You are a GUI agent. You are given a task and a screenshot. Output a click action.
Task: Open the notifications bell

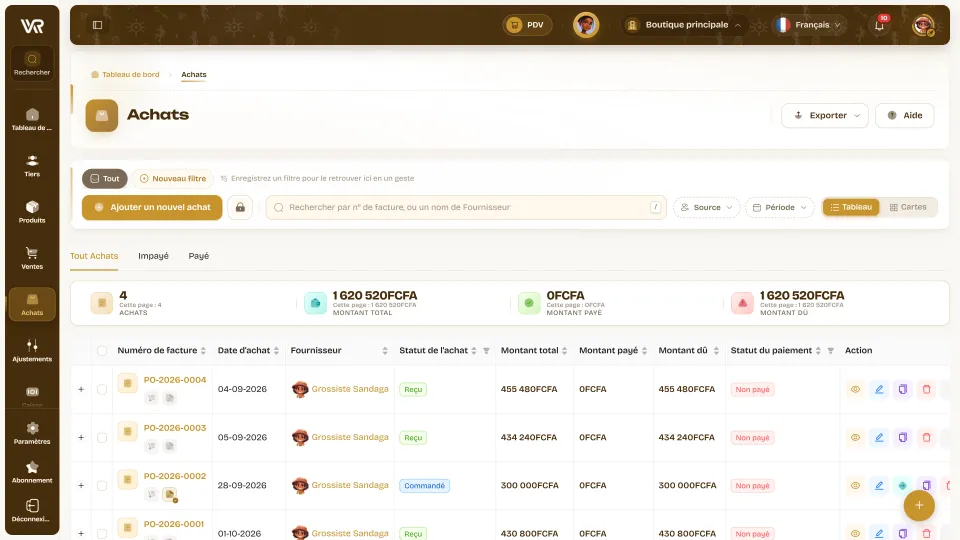pos(879,25)
